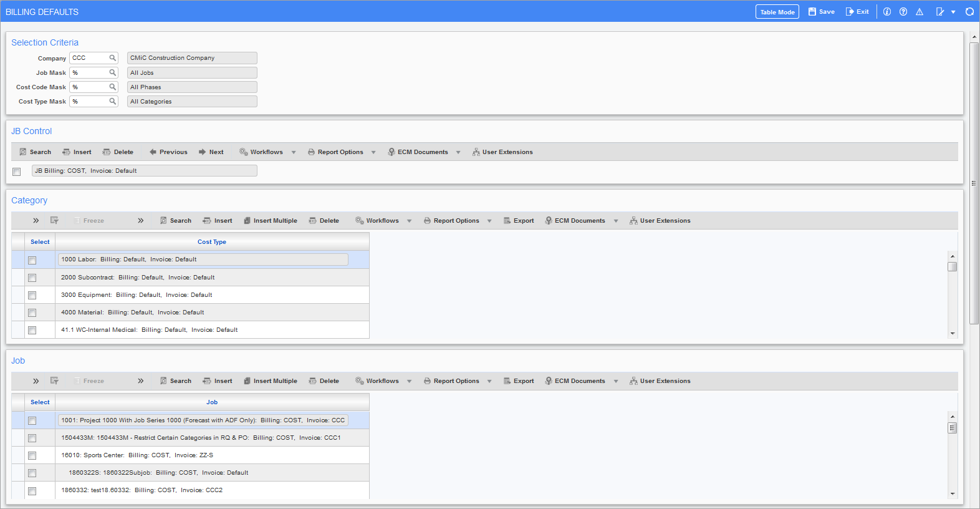
Task: Click Insert in Category toolbar
Action: (218, 221)
